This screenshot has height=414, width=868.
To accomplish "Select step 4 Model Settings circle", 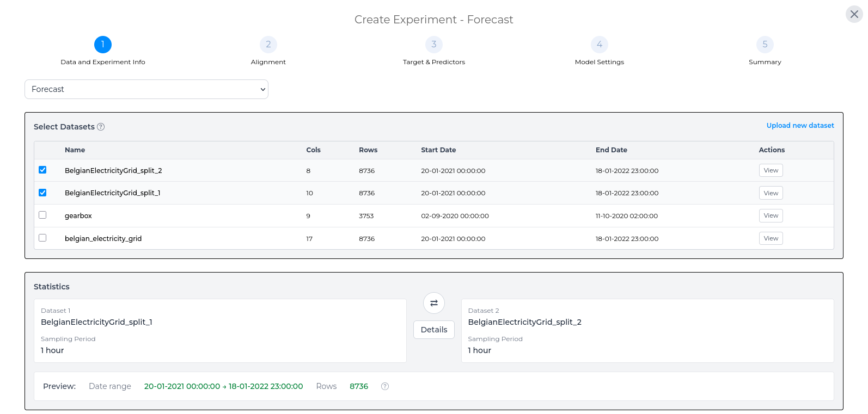I will [600, 45].
